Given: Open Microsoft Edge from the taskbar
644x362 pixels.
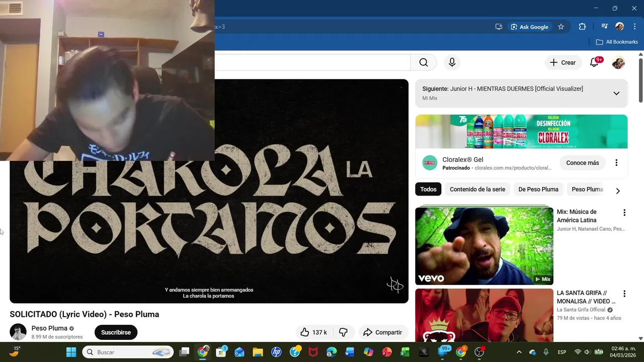Looking at the screenshot, I should pos(331,352).
